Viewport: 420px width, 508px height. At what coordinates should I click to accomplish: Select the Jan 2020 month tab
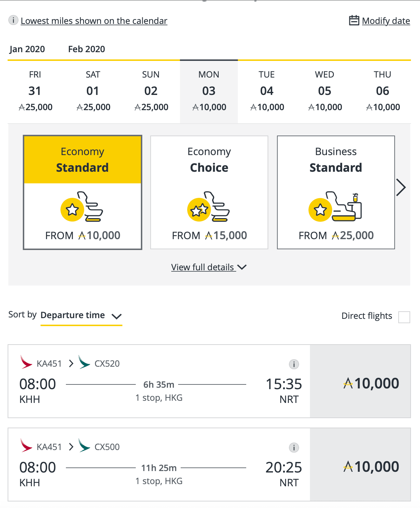tap(27, 49)
